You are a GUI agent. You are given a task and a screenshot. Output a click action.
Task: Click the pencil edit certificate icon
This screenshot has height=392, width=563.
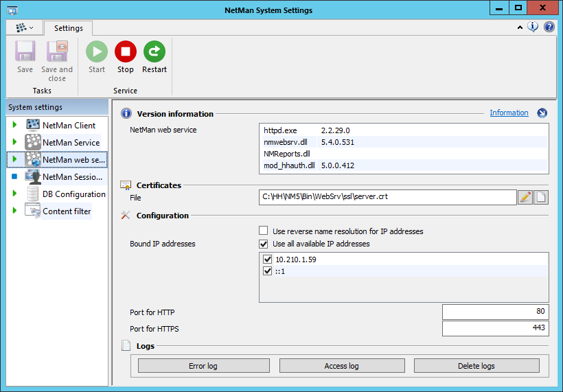pyautogui.click(x=525, y=197)
